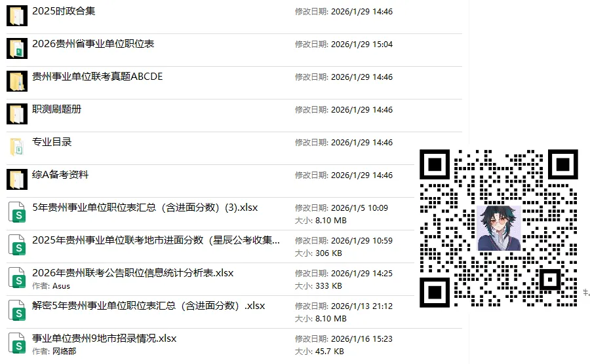Click the author label 作者: 网络部
Image resolution: width=590 pixels, height=364 pixels.
point(54,351)
